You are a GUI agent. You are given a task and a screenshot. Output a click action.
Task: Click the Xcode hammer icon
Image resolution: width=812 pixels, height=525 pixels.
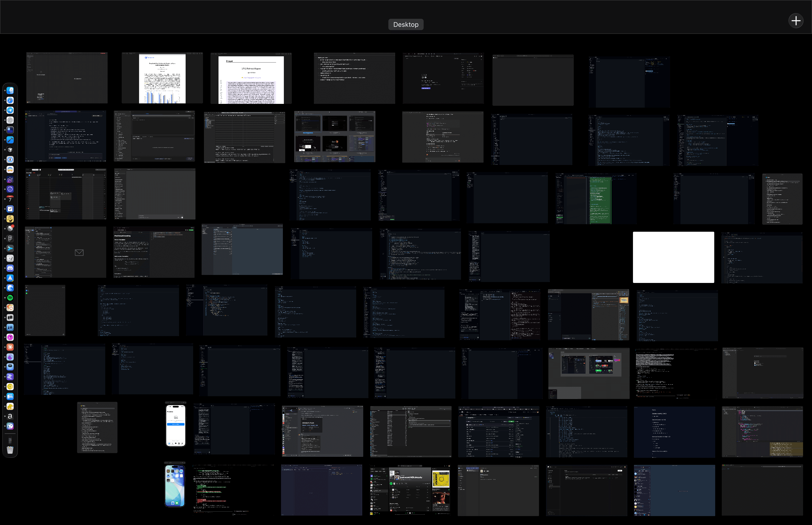pos(10,140)
